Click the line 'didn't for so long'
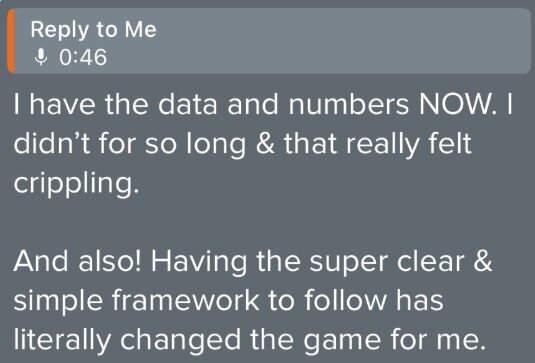Screen dimensions: 535x363 242,144
